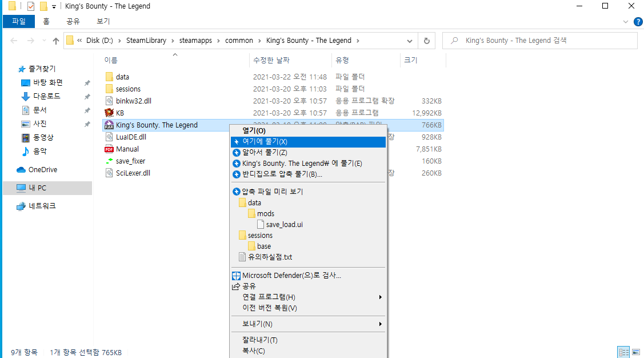Open Music (음악) in sidebar

tap(40, 151)
